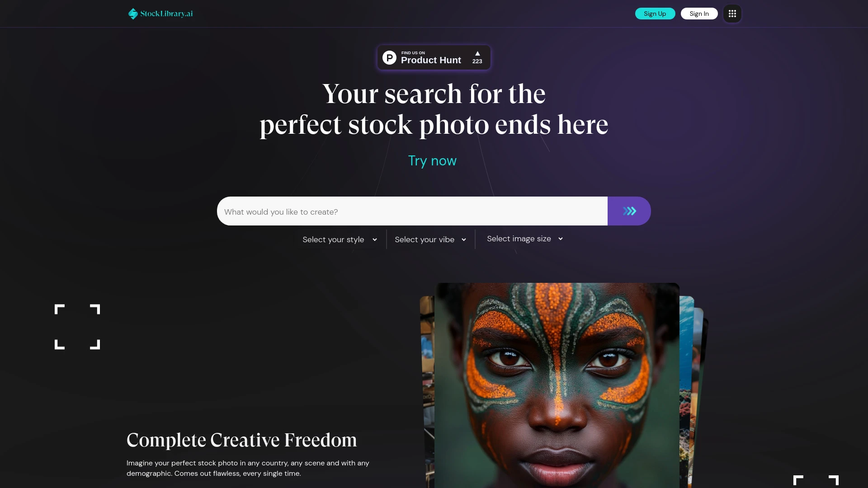Expand the 'Select image size' dropdown
The height and width of the screenshot is (488, 868).
(524, 238)
